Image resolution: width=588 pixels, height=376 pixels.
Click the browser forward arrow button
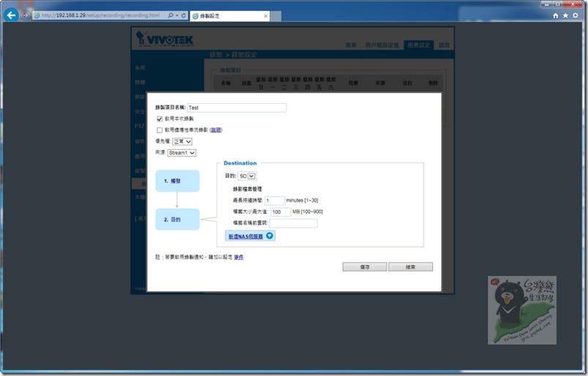coord(26,15)
